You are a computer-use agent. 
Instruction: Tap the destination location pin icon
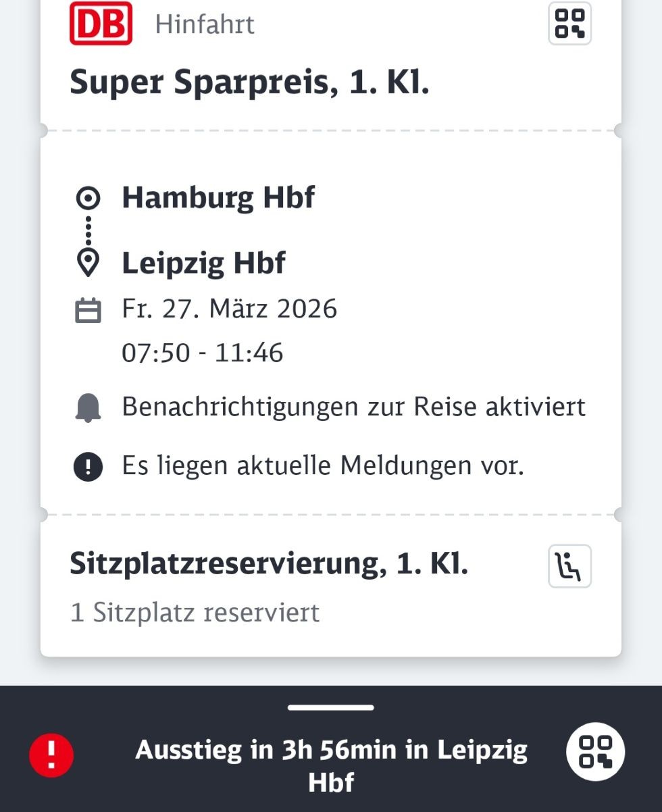[x=88, y=263]
